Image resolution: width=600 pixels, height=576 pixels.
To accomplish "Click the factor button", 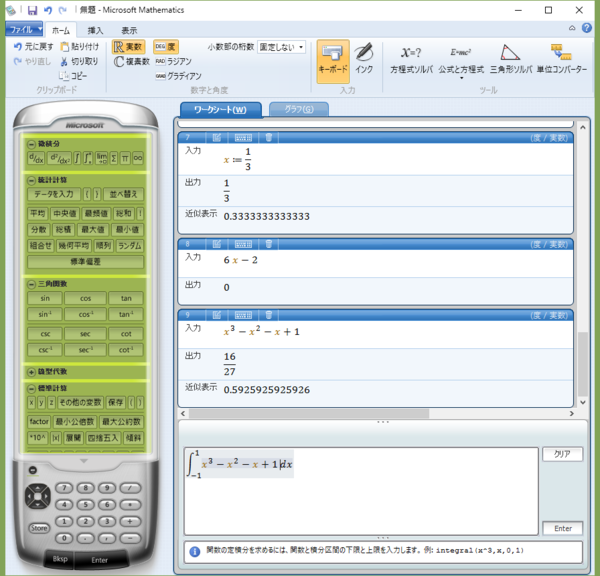I will pos(39,421).
